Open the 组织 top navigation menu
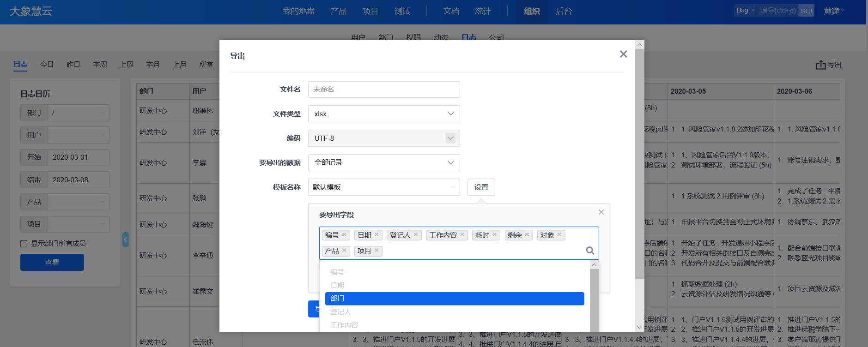The width and height of the screenshot is (868, 347). [x=532, y=12]
